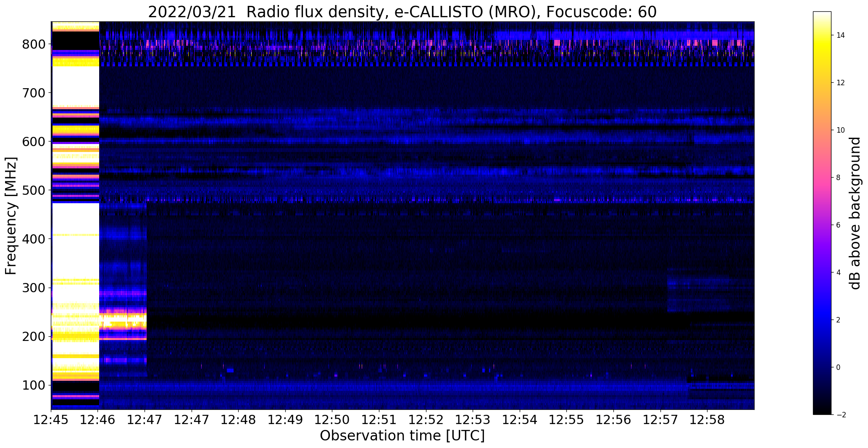Screen dimensions: 868x448
Task: Click the 12:56 time tick label
Action: pos(614,420)
